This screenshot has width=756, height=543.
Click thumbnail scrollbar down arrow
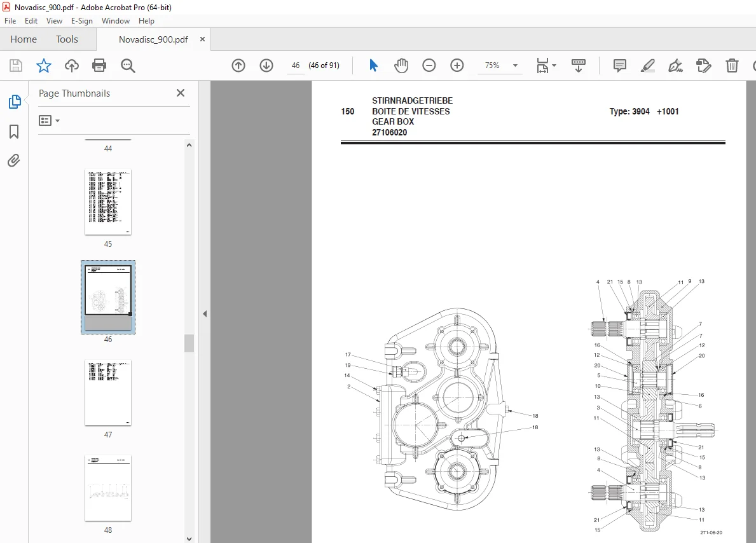pos(189,539)
